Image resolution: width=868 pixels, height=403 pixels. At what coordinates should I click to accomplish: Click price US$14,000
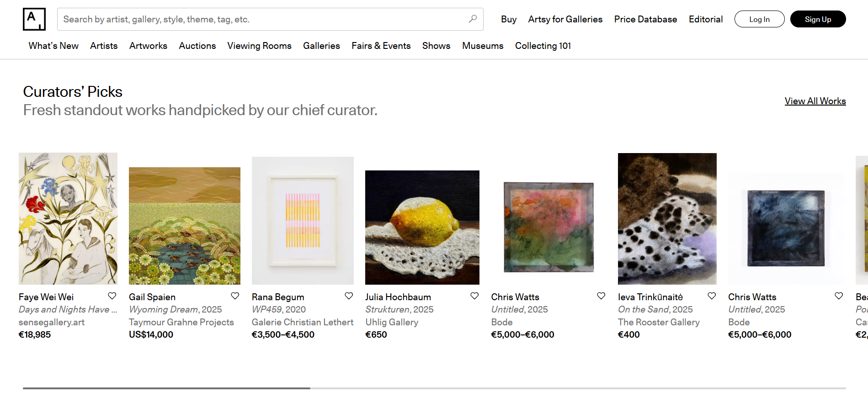[x=151, y=334]
